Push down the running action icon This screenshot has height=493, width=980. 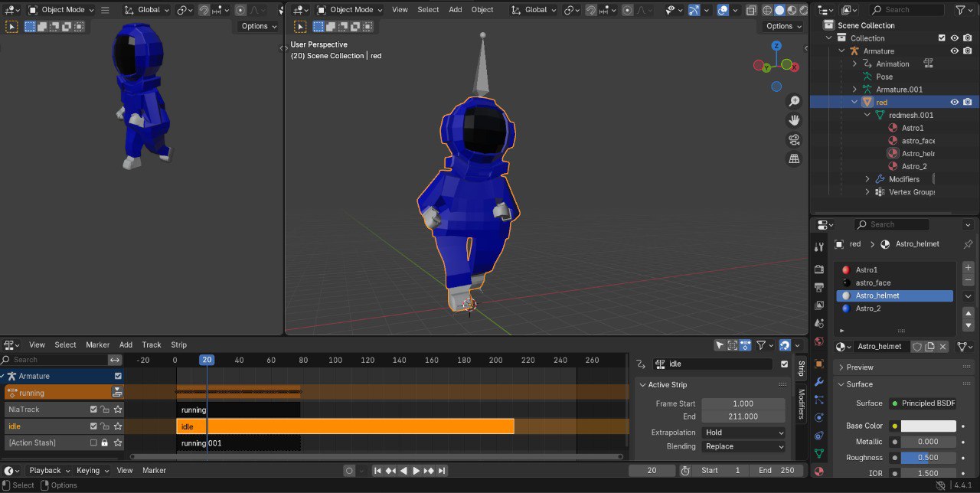117,392
